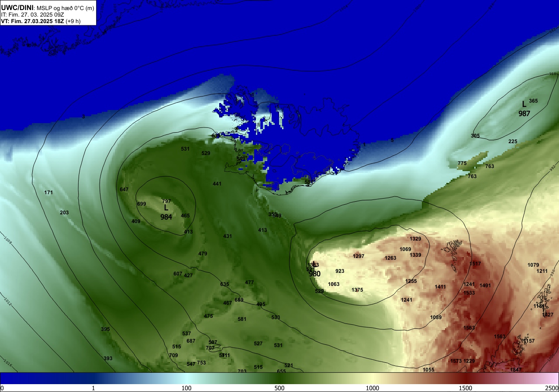Click the height value 1079

click(x=533, y=265)
